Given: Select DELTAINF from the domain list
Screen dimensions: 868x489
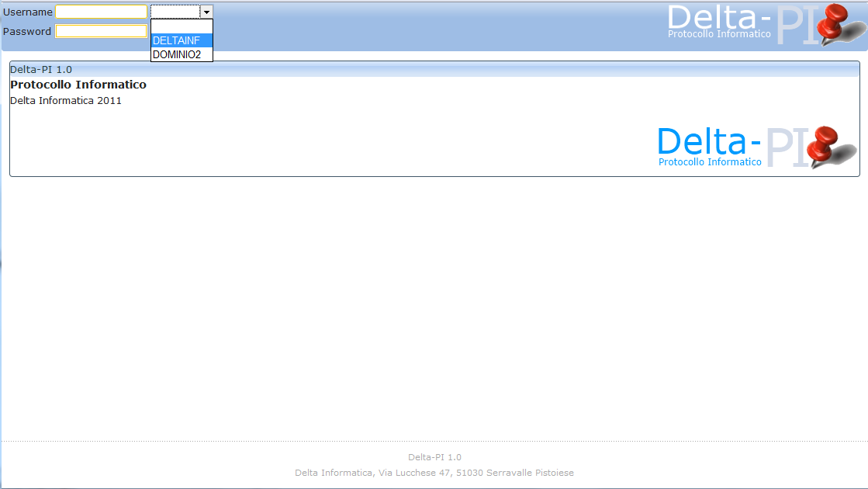Looking at the screenshot, I should [x=182, y=40].
